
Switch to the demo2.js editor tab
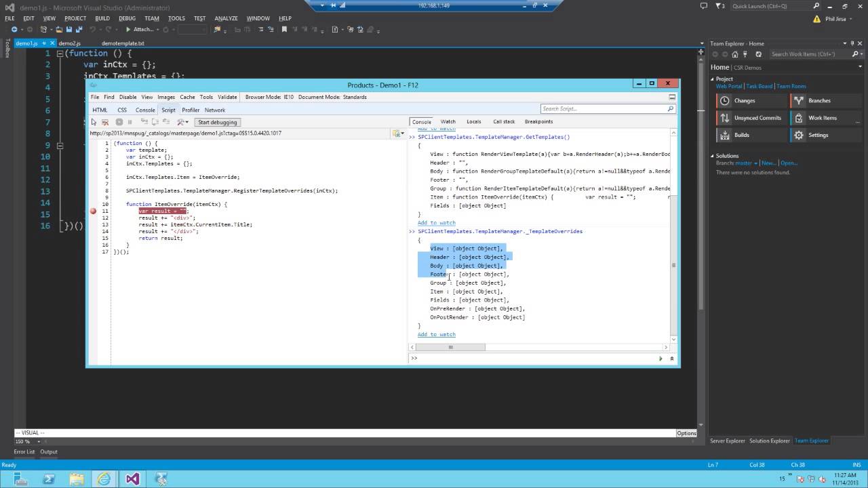[69, 43]
